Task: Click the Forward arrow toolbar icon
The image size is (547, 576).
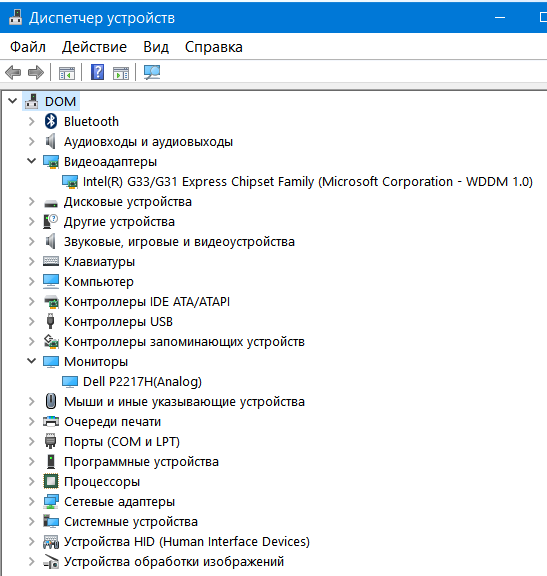Action: pyautogui.click(x=36, y=72)
